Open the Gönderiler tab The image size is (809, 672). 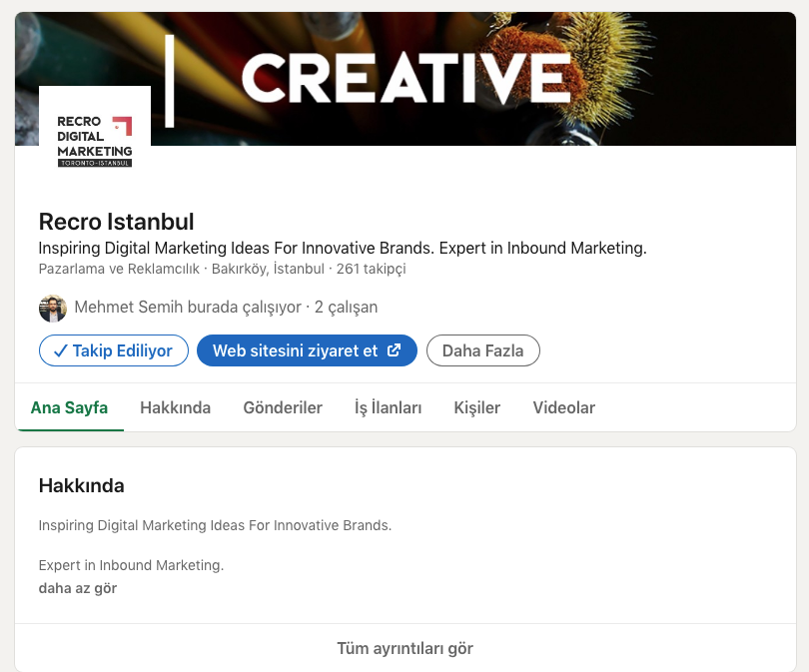coord(283,407)
